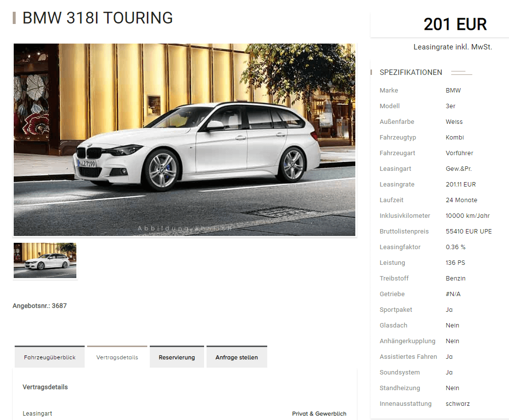
Task: Click the Treibstoff value Benzin
Action: click(456, 278)
